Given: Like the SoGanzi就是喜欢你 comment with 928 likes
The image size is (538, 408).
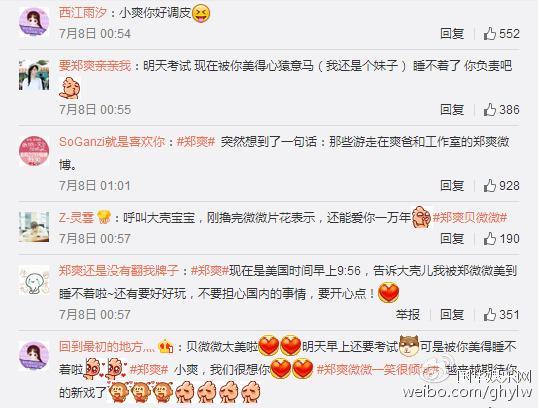Looking at the screenshot, I should [x=490, y=186].
